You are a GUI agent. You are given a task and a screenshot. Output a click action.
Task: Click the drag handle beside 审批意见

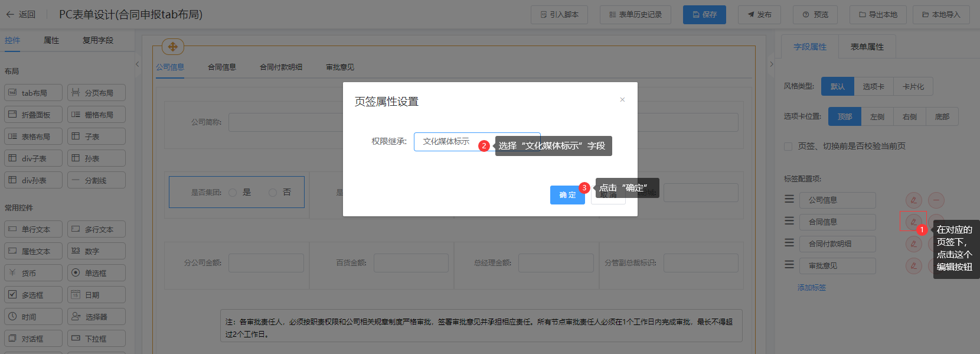pyautogui.click(x=789, y=265)
